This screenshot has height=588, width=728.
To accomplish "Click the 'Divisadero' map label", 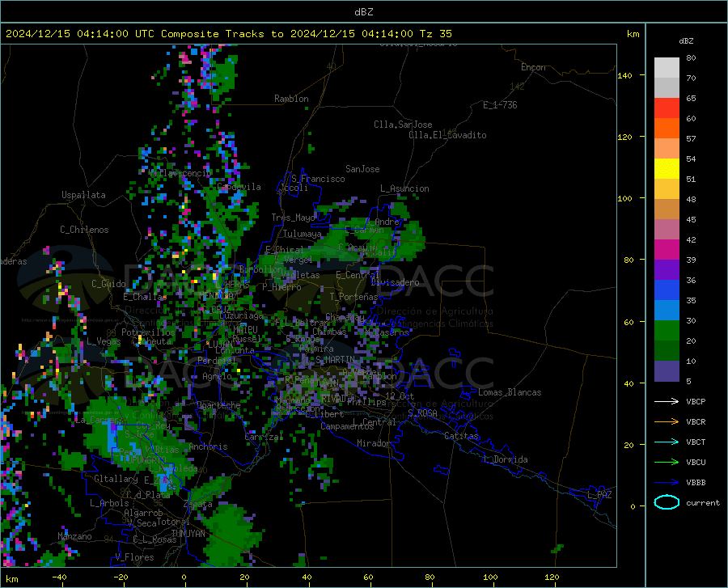I will 395,282.
